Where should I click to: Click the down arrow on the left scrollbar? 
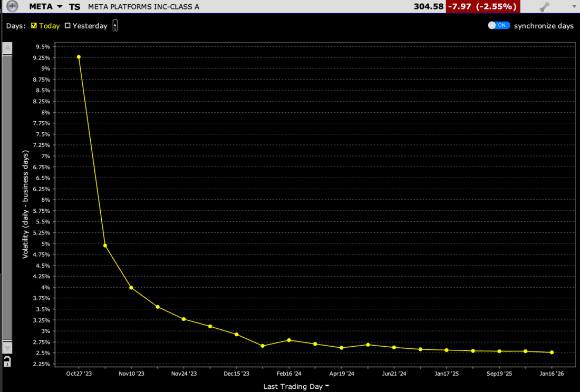pos(7,347)
